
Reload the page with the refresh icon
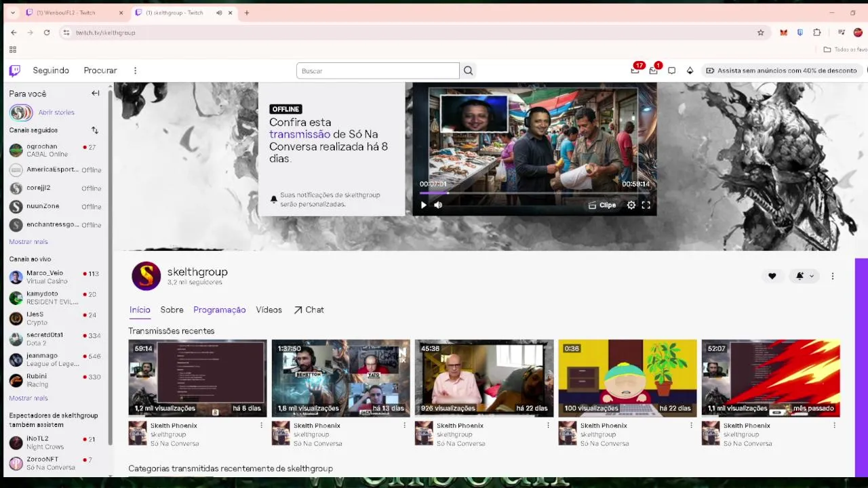point(47,33)
